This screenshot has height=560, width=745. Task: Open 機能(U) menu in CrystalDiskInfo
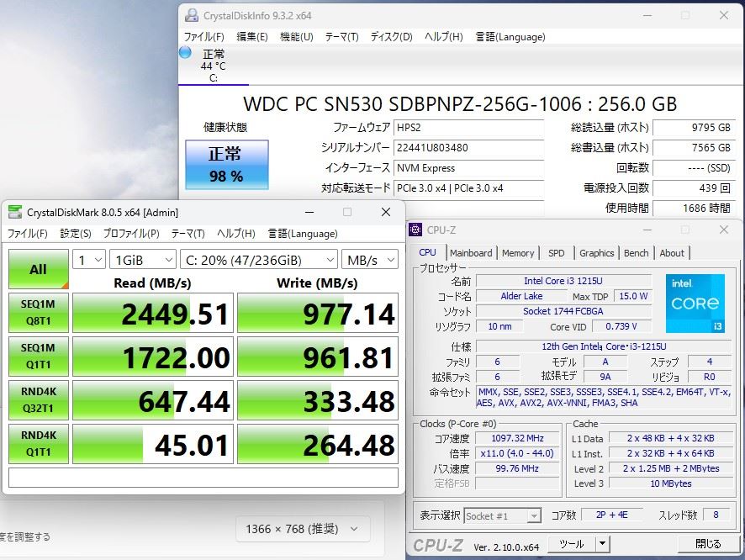[x=297, y=36]
